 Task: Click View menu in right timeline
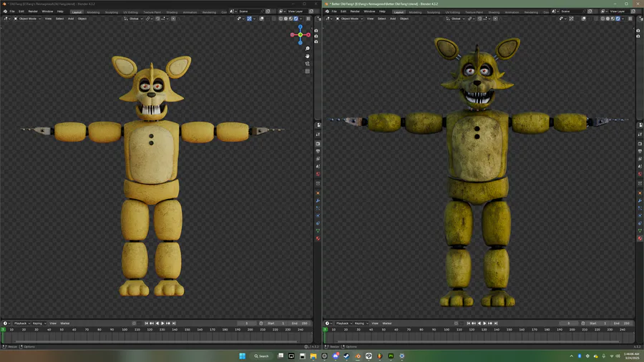[375, 323]
